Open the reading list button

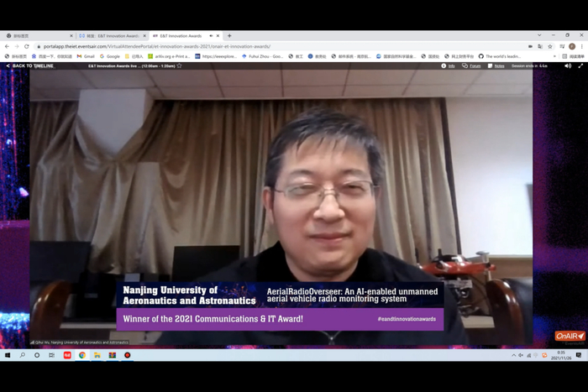[574, 56]
